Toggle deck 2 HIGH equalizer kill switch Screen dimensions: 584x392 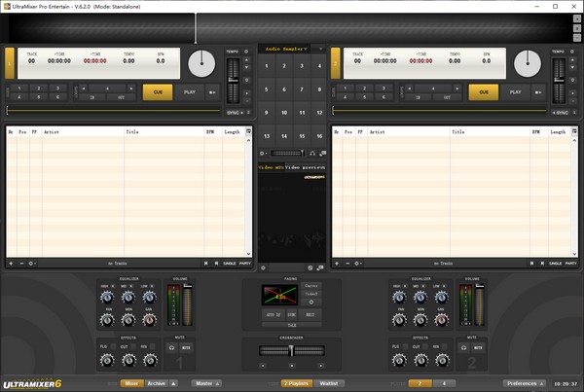point(405,286)
